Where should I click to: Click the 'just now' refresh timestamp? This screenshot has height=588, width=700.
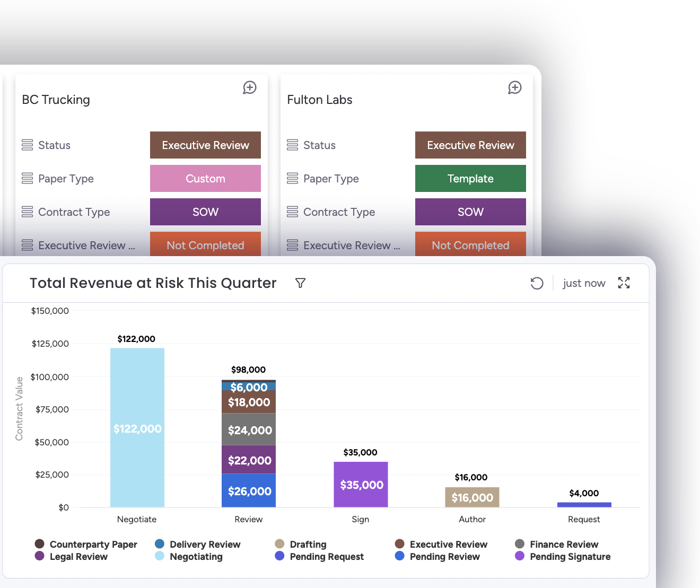point(584,283)
